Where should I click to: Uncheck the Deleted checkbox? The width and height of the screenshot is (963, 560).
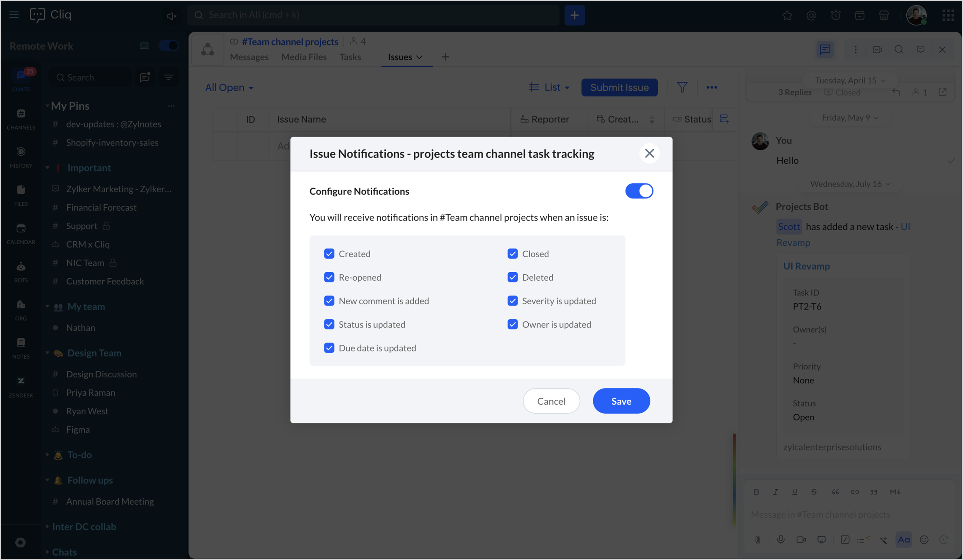click(512, 277)
